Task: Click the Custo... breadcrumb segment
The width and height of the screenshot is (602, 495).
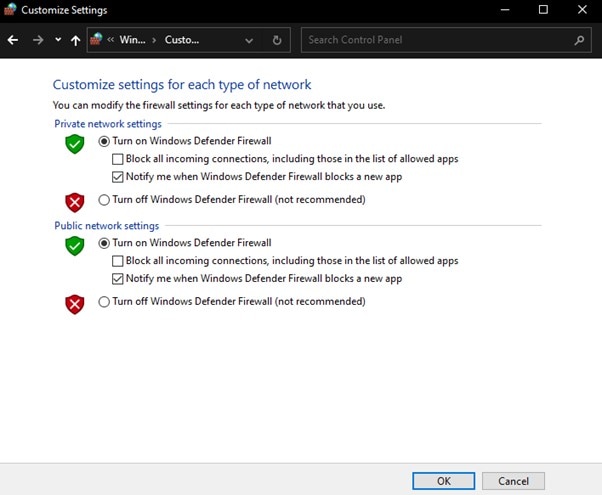Action: coord(181,41)
